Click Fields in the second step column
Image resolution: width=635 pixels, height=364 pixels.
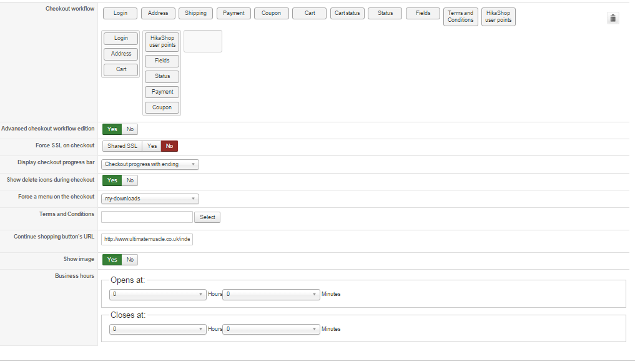tap(162, 61)
